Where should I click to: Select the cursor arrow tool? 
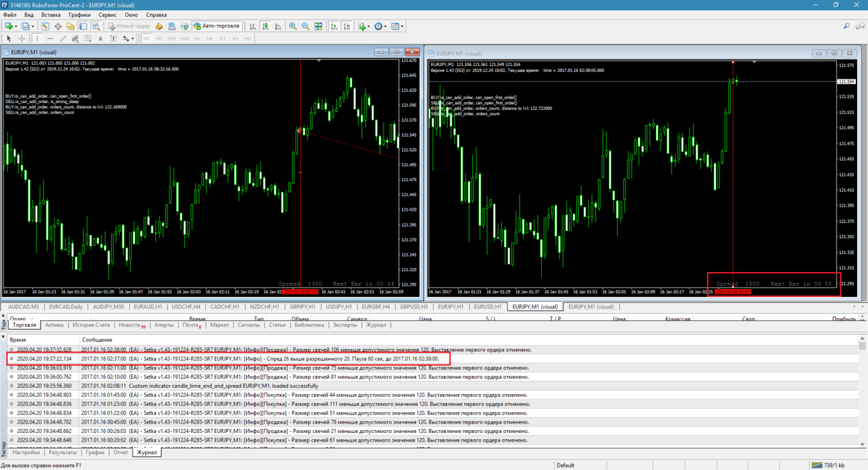click(9, 38)
